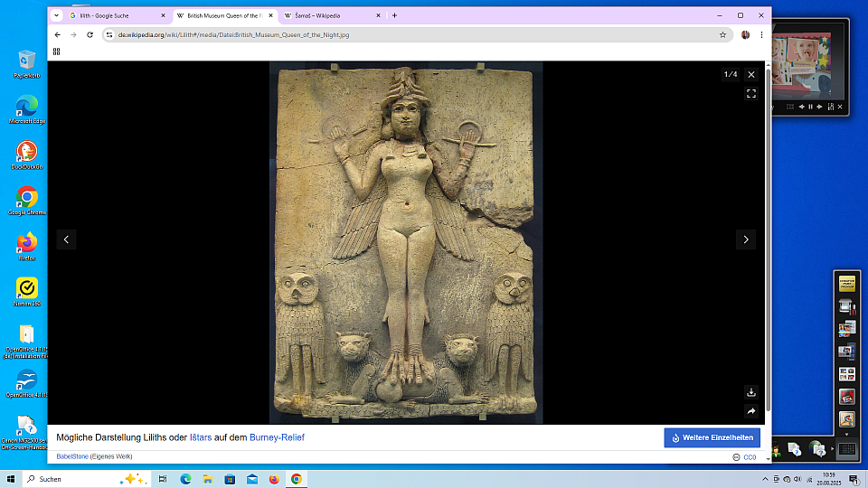Click the taskbar 'Suchen' search box

tap(87, 479)
